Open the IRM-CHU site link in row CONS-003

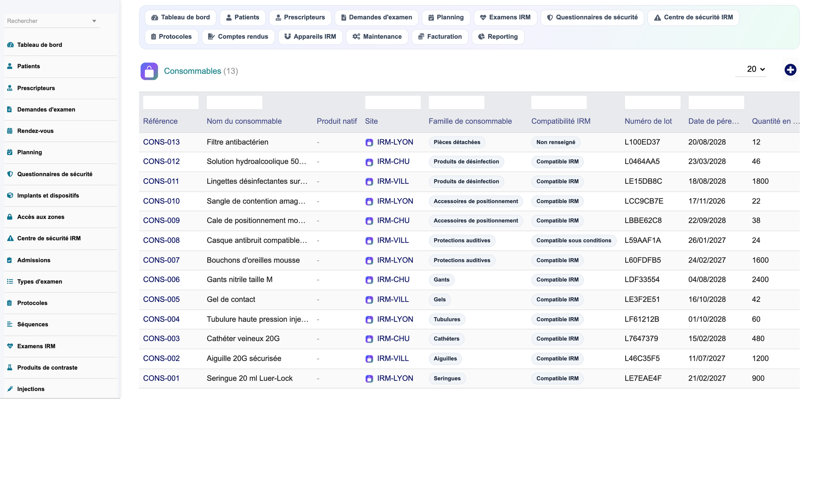(393, 339)
